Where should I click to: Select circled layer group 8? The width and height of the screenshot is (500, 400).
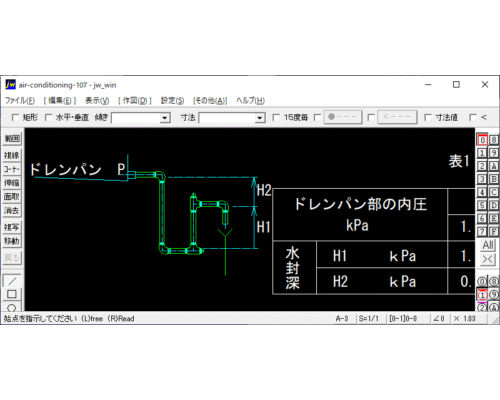(x=494, y=282)
